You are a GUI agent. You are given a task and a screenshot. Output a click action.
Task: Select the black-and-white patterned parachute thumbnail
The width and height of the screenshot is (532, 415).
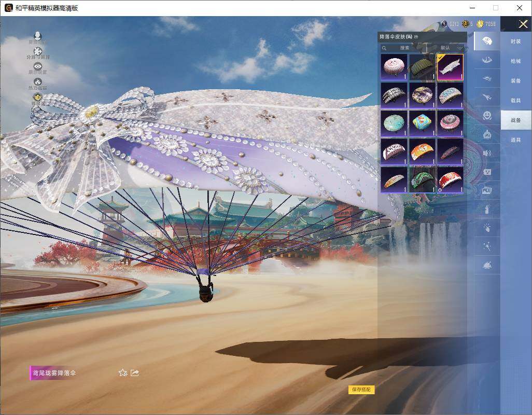[x=394, y=95]
